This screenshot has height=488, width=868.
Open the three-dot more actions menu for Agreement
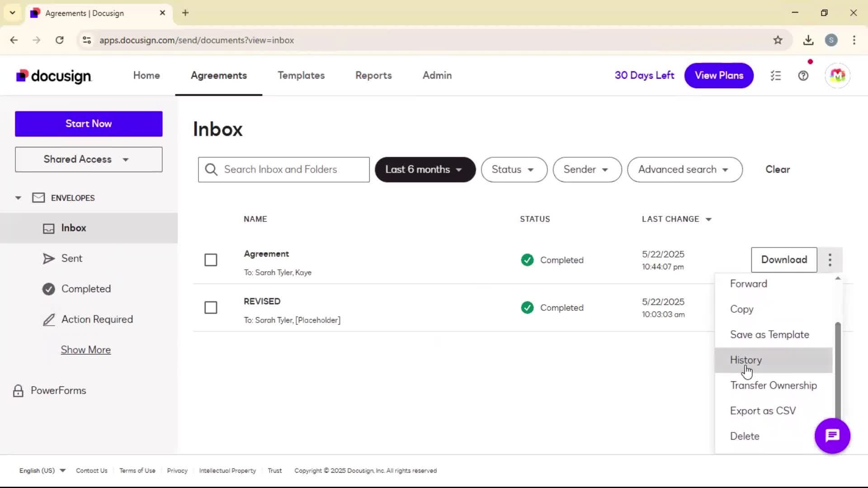(x=830, y=260)
